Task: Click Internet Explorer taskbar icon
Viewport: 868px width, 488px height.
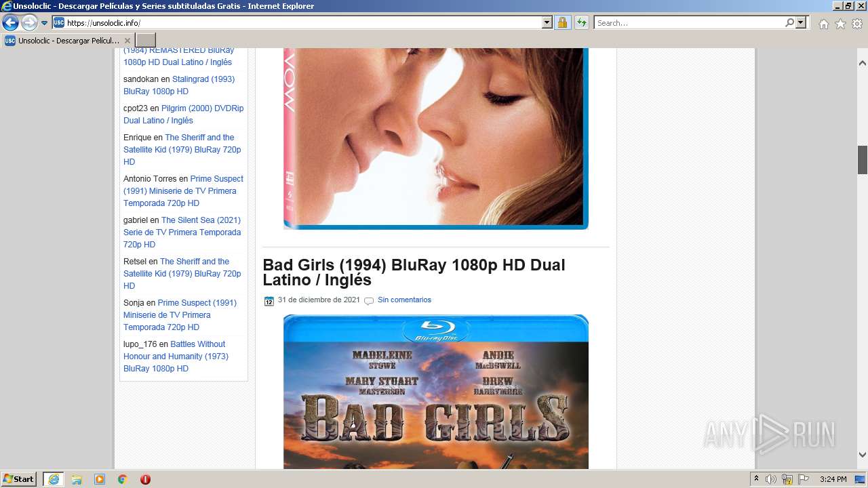Action: 53,479
